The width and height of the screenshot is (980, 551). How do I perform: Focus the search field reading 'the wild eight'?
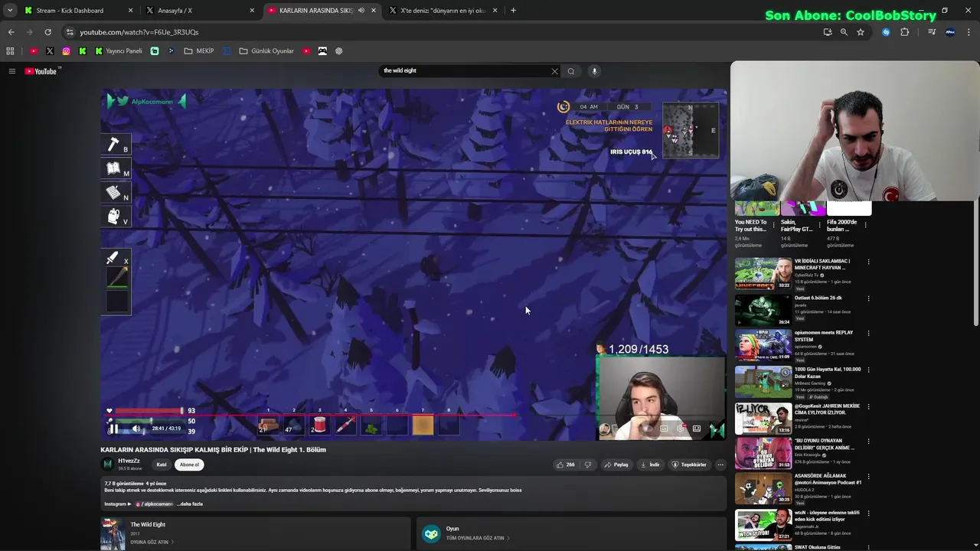click(x=464, y=70)
